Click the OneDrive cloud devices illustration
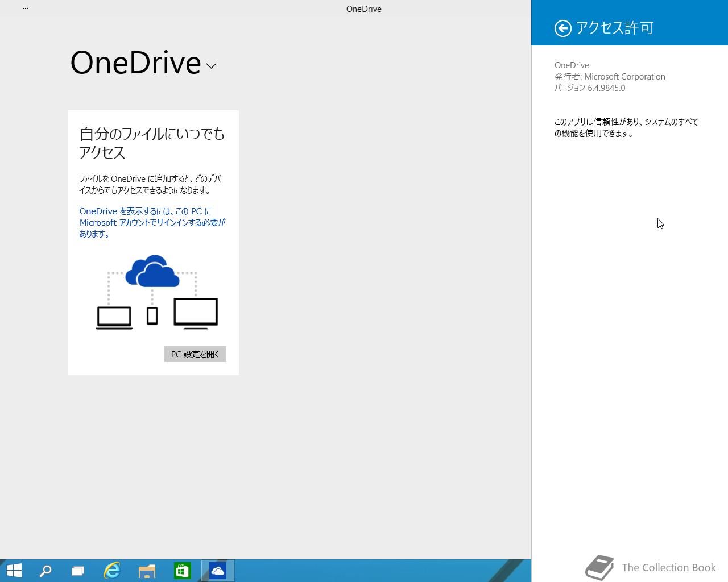728x582 pixels. click(156, 292)
